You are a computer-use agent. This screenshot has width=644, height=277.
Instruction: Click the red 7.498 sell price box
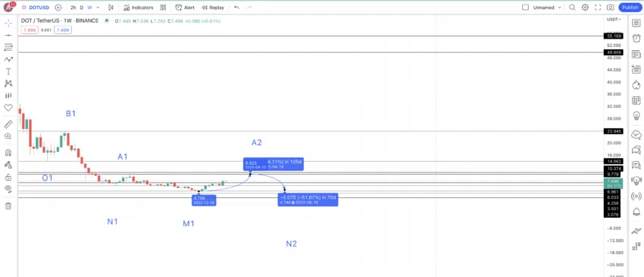click(x=29, y=30)
